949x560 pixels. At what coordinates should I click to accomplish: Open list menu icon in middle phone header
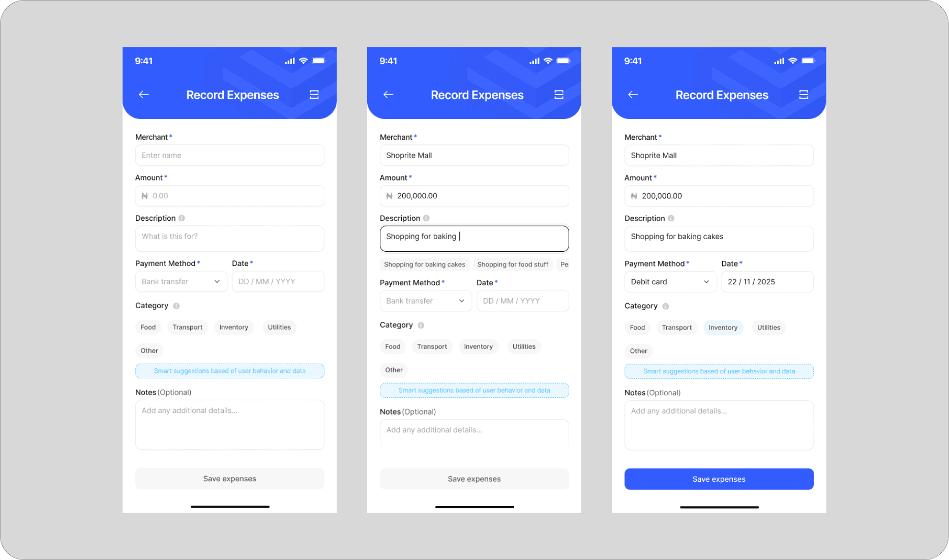pos(559,95)
